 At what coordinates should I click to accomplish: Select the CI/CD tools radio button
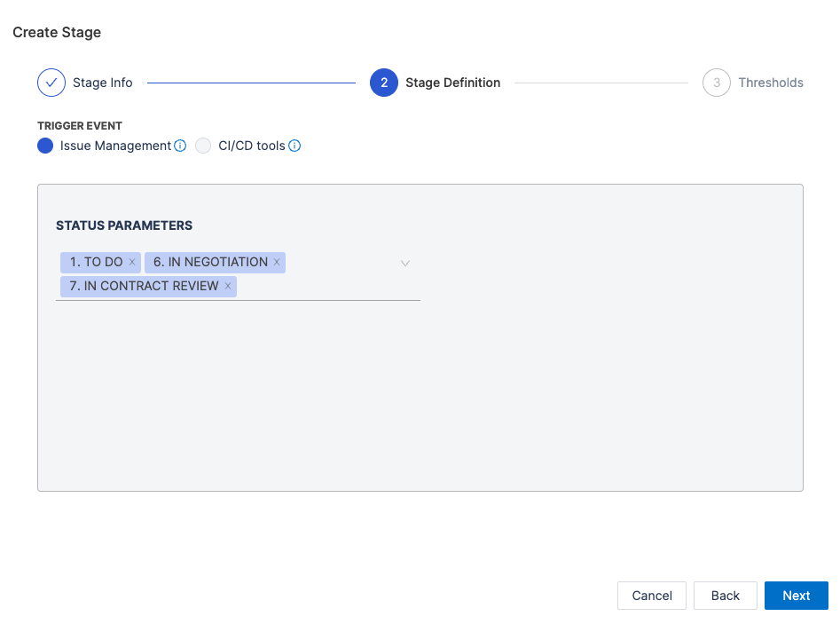pos(203,146)
